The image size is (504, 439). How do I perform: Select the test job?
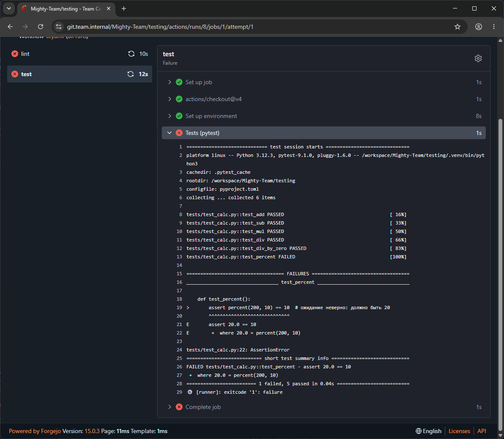click(79, 74)
